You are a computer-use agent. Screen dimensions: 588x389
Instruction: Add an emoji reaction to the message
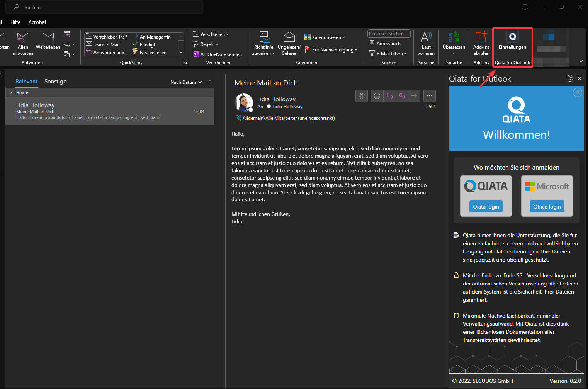(x=377, y=96)
